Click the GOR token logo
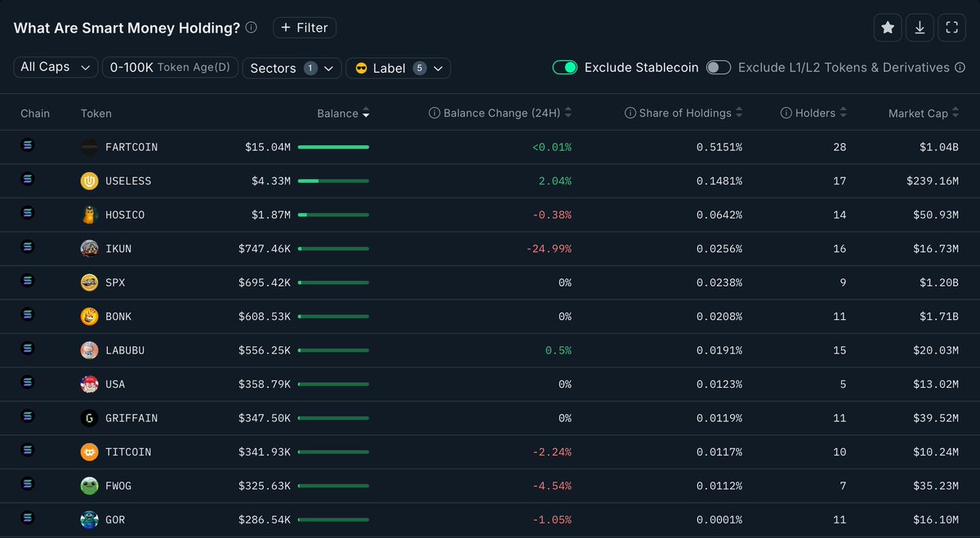 coord(89,520)
